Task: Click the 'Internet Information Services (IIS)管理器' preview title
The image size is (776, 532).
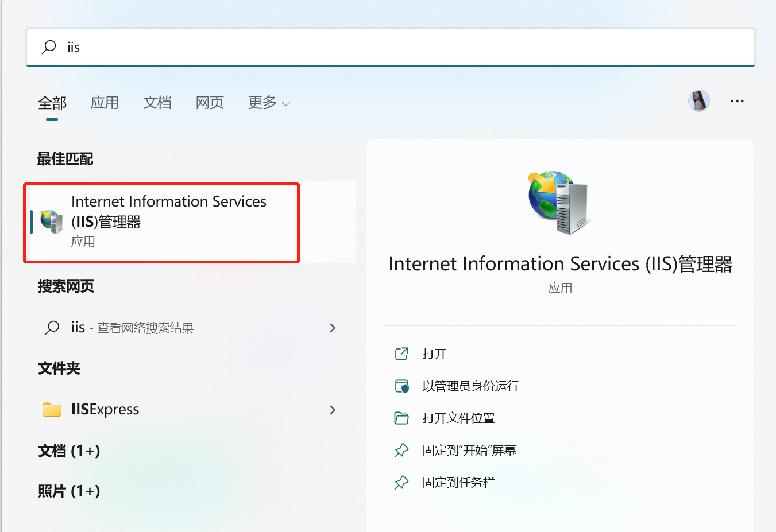Action: 560,264
